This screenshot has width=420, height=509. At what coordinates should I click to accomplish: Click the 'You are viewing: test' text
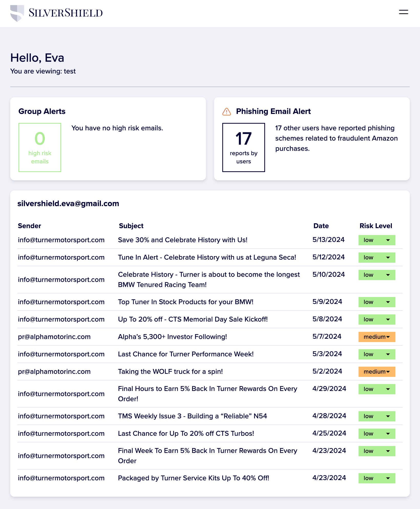tap(43, 71)
